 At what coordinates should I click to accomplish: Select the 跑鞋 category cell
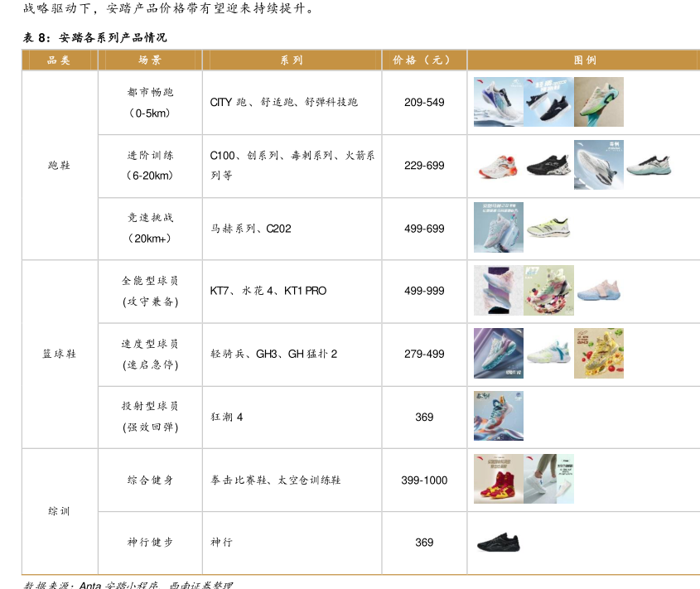pos(59,166)
